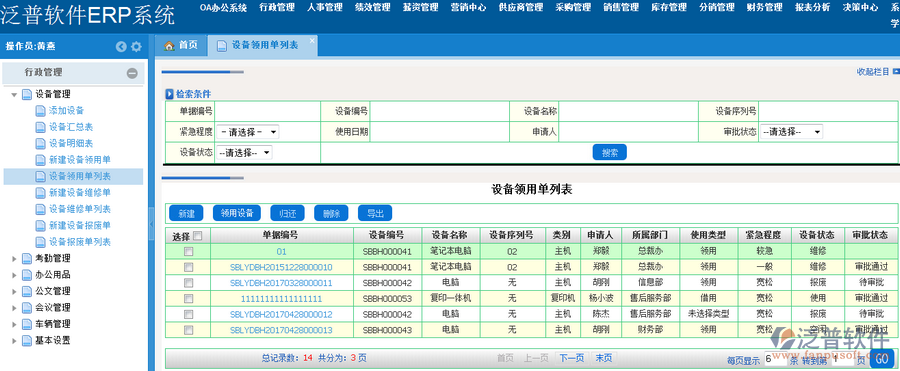
Task: Click the 设备名称 search input field
Action: 629,111
